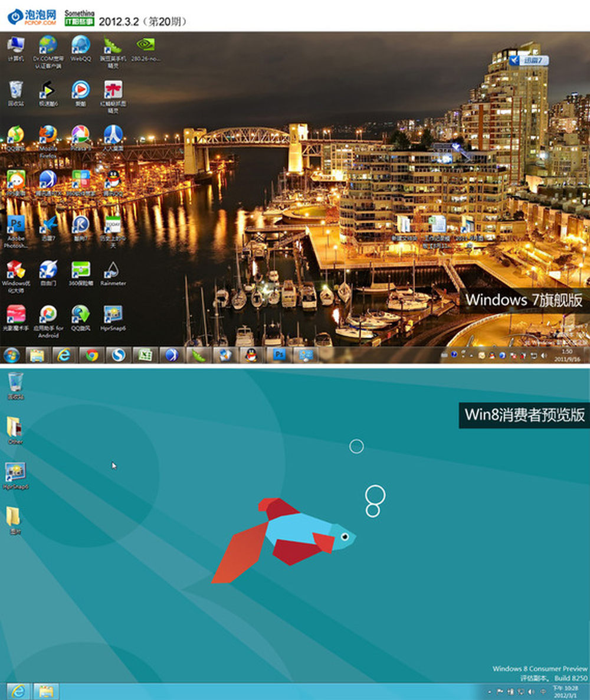Viewport: 590px width, 700px height.
Task: Launch the blue K music player shortcut
Action: click(x=81, y=228)
